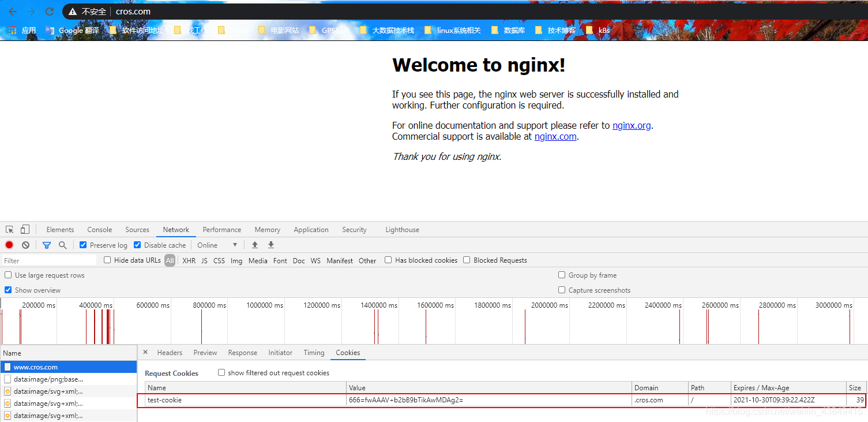Image resolution: width=868 pixels, height=422 pixels.
Task: Select the All request type filter
Action: pos(170,260)
